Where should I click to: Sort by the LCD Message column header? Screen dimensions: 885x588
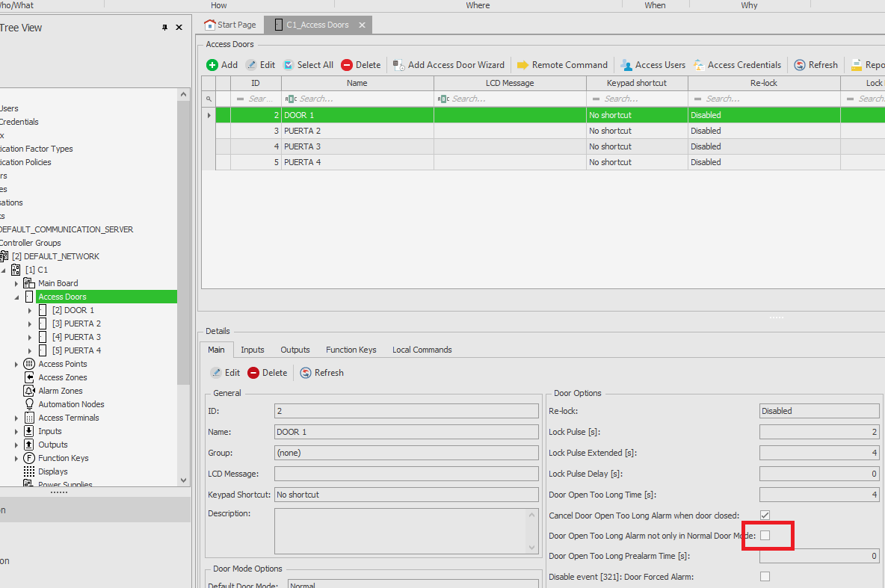coord(510,83)
